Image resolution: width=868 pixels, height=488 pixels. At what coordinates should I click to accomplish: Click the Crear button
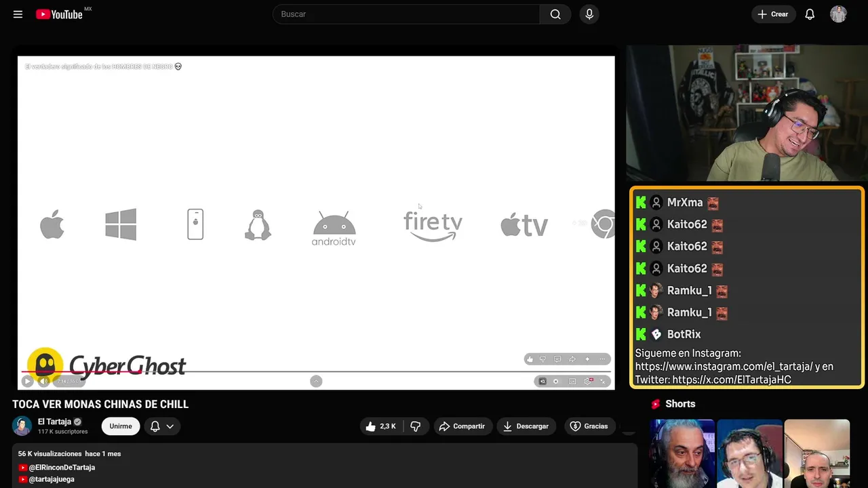[773, 14]
